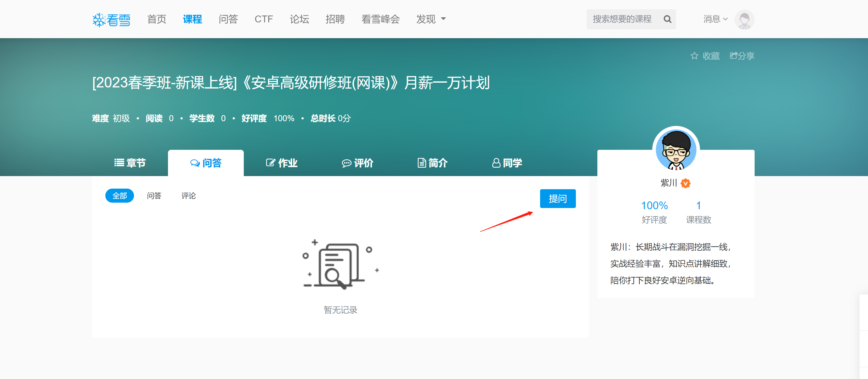This screenshot has width=868, height=379.
Task: Open the 评价 reviews tab
Action: [357, 163]
